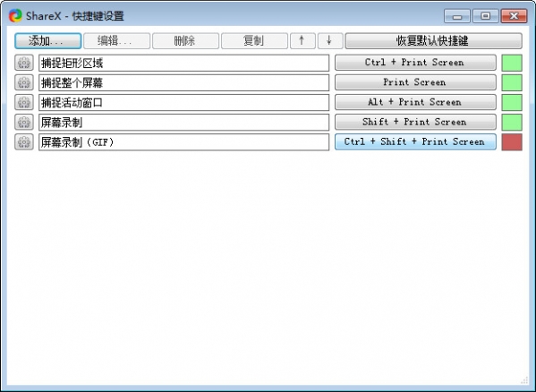Change the Alt + Print Screen hotkey

[415, 102]
